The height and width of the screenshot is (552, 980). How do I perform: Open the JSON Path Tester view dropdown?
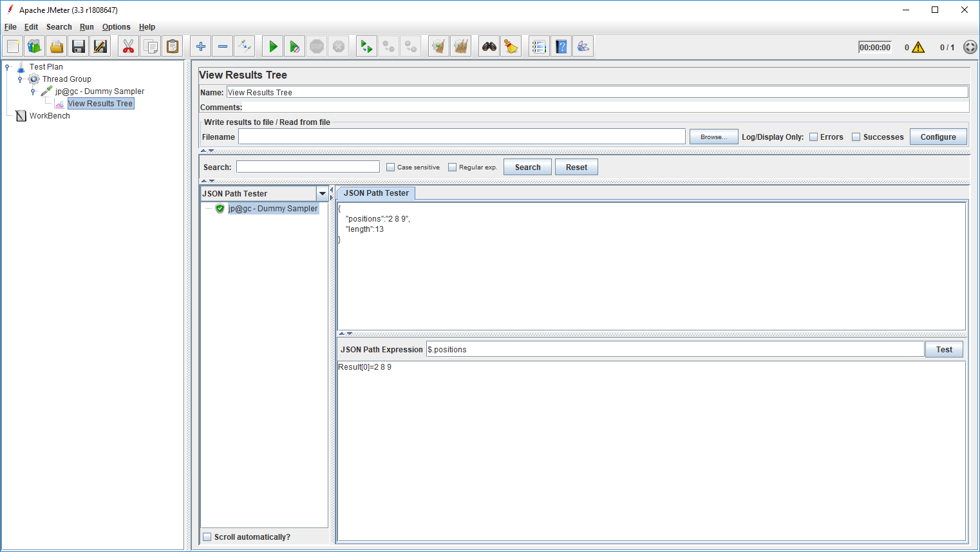click(x=323, y=193)
